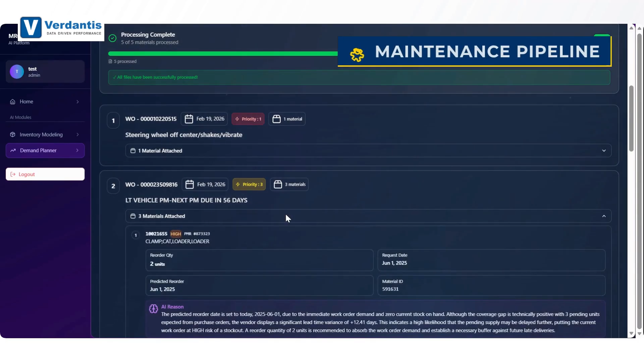Click the Predicted Reorder Jun 1, 2025 field

click(x=259, y=286)
